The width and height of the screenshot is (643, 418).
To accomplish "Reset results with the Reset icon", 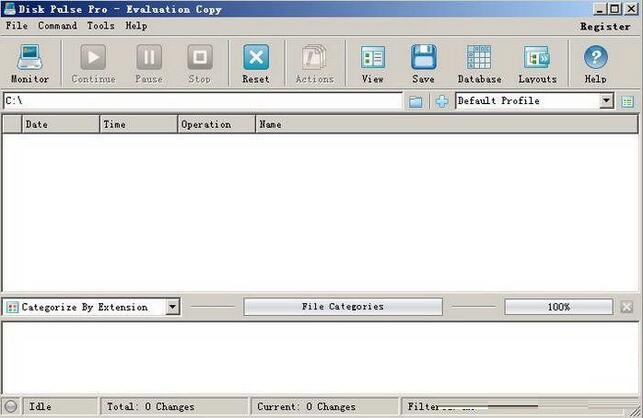I will click(x=256, y=63).
